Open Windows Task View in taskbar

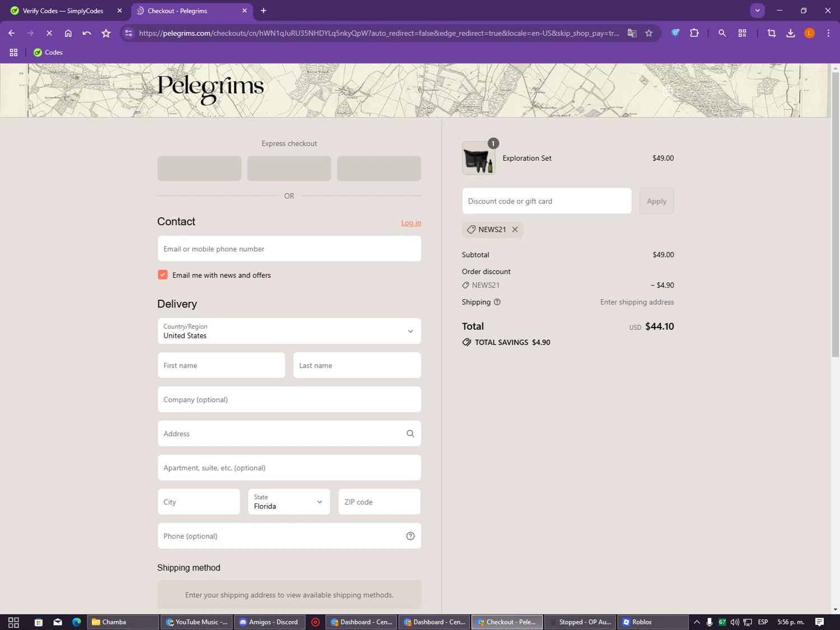[x=13, y=622]
